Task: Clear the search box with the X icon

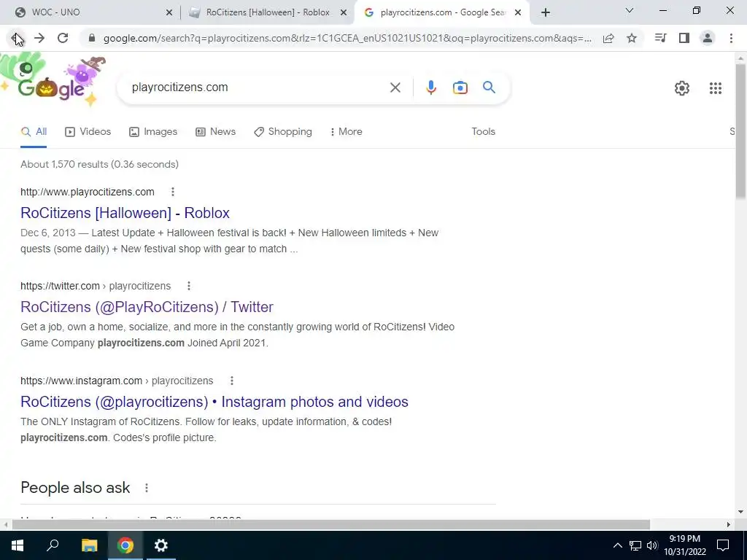Action: click(x=395, y=87)
